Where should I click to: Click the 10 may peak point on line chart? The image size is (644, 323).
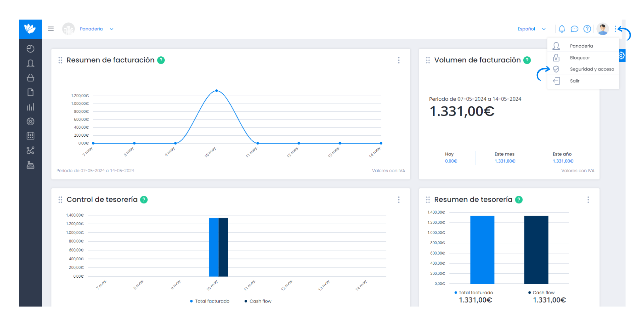(217, 91)
